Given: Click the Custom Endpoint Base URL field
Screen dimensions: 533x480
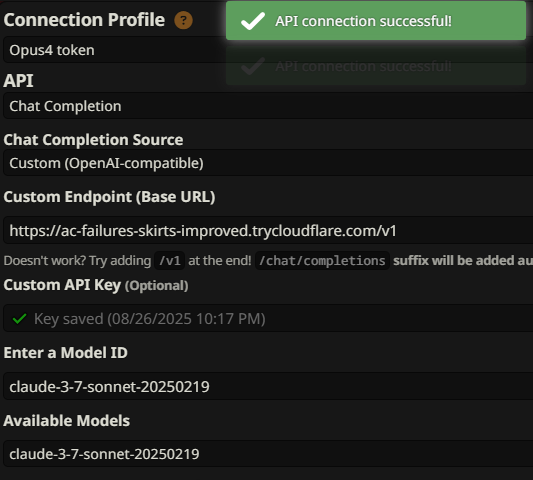Looking at the screenshot, I should coord(268,230).
